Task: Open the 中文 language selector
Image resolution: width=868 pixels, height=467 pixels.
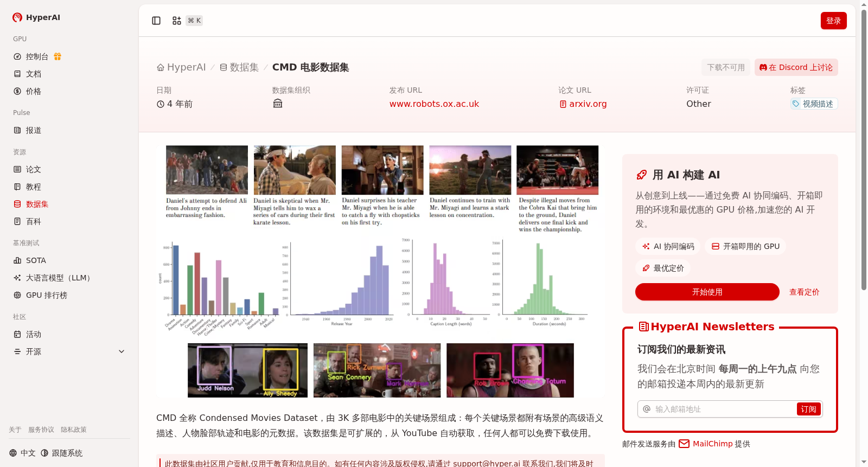Action: 22,453
